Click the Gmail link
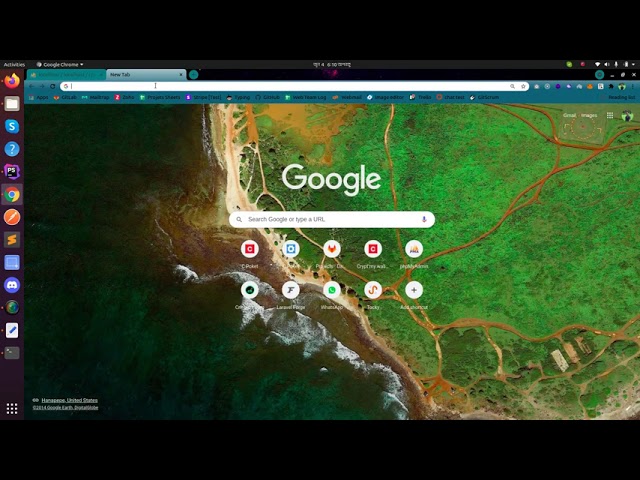Screen dimensions: 640x480 (569, 115)
